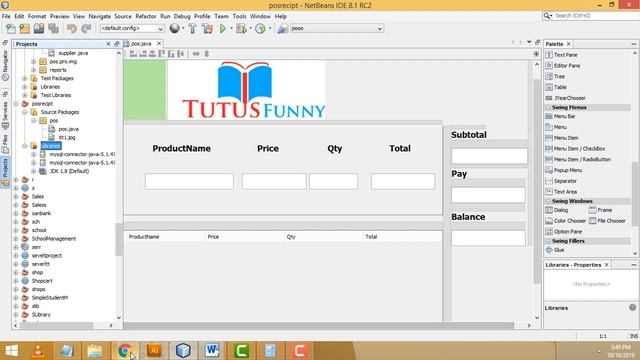Collapse the Source Packages node
This screenshot has width=640, height=360.
tap(24, 112)
